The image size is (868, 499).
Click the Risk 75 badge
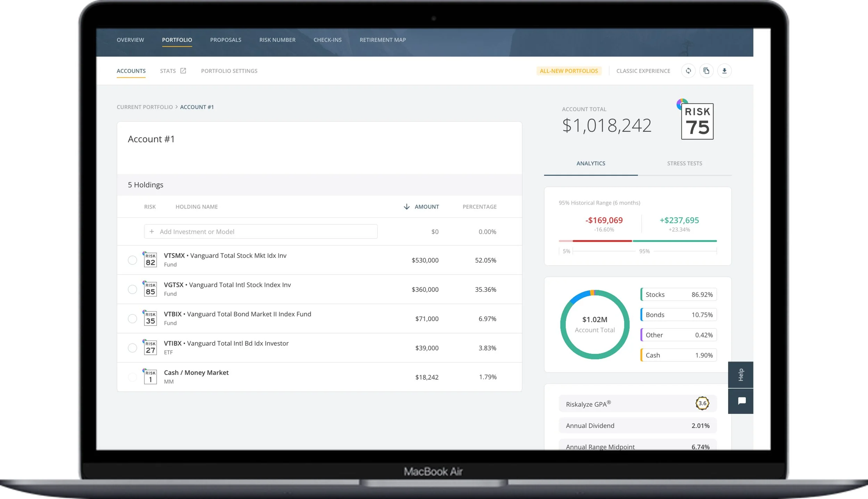point(697,121)
